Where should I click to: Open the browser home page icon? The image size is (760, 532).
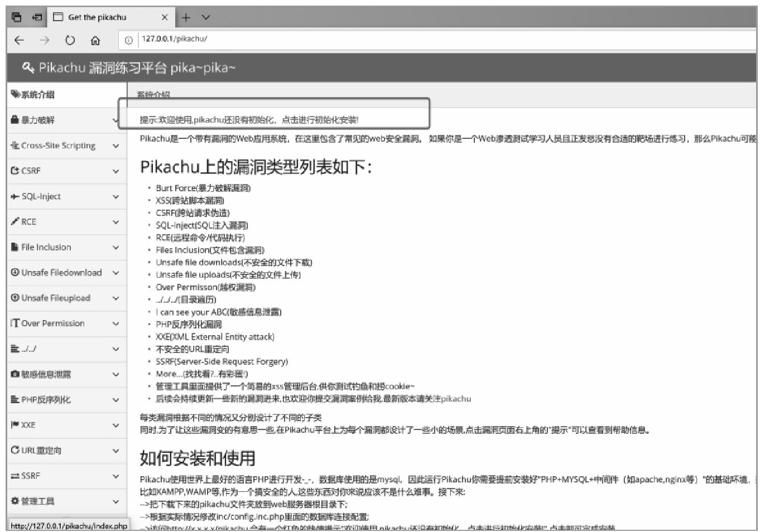coord(95,40)
